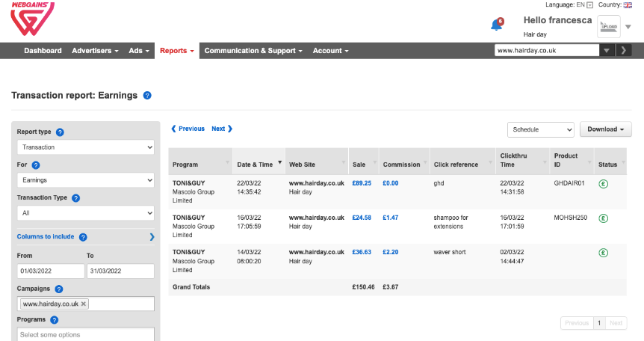This screenshot has height=341, width=644.
Task: Sort by Click reference column
Action: pyautogui.click(x=462, y=162)
